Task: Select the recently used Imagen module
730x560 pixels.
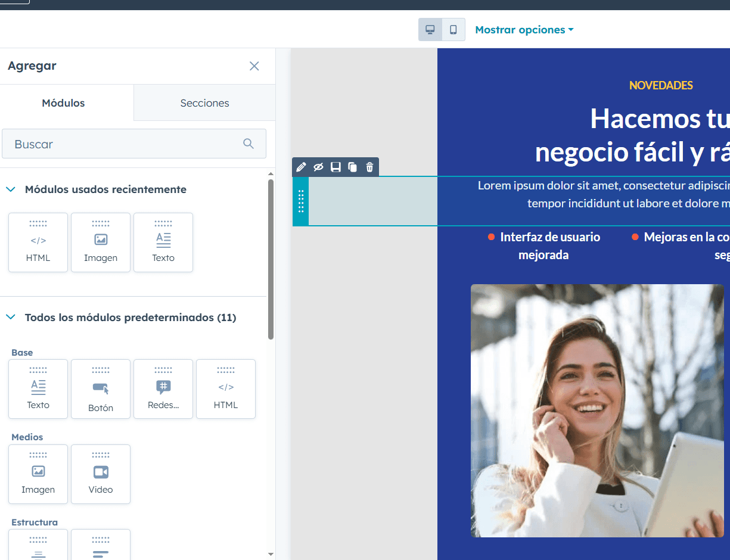Action: [101, 242]
